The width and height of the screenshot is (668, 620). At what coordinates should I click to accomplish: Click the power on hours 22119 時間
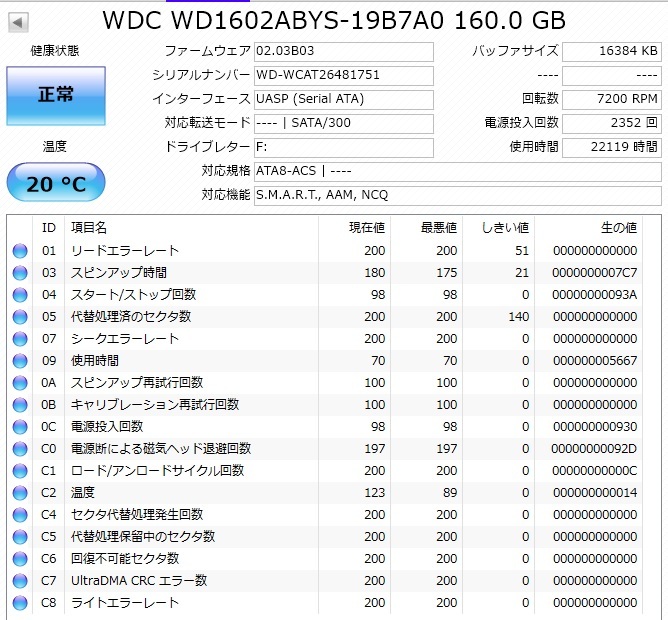click(611, 147)
